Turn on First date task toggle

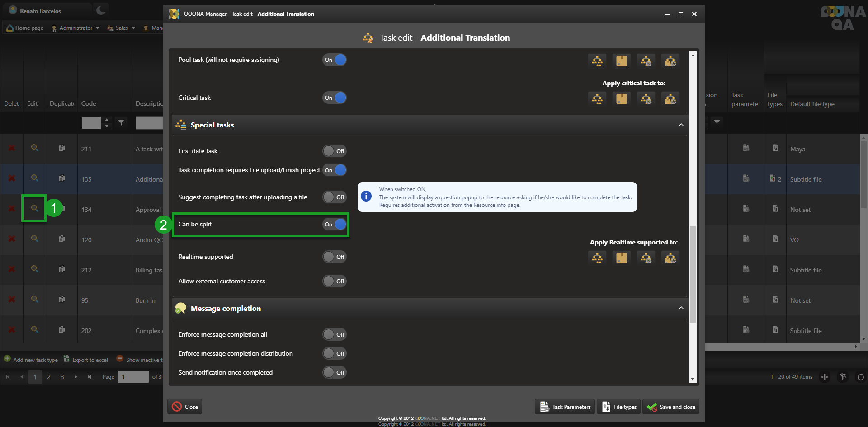(x=335, y=151)
